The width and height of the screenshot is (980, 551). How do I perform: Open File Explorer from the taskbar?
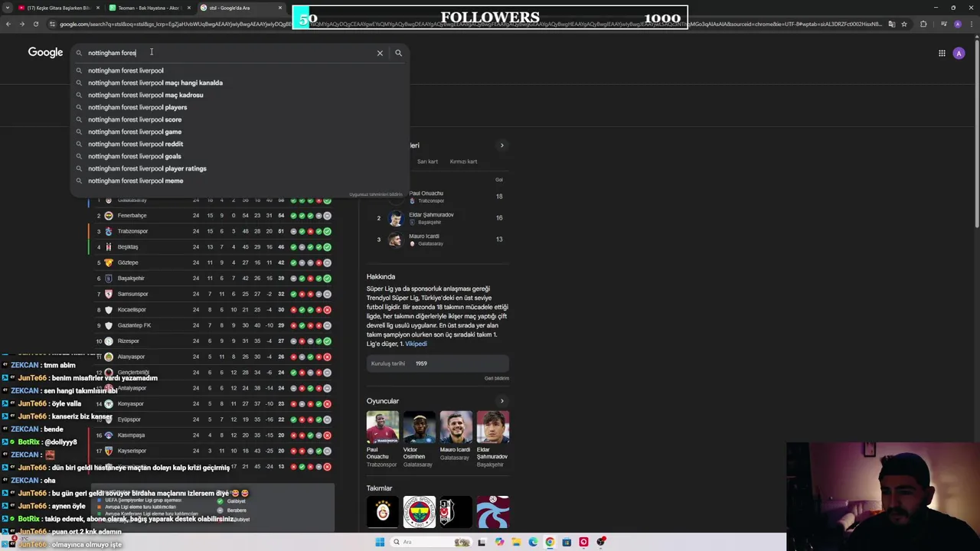coord(516,542)
